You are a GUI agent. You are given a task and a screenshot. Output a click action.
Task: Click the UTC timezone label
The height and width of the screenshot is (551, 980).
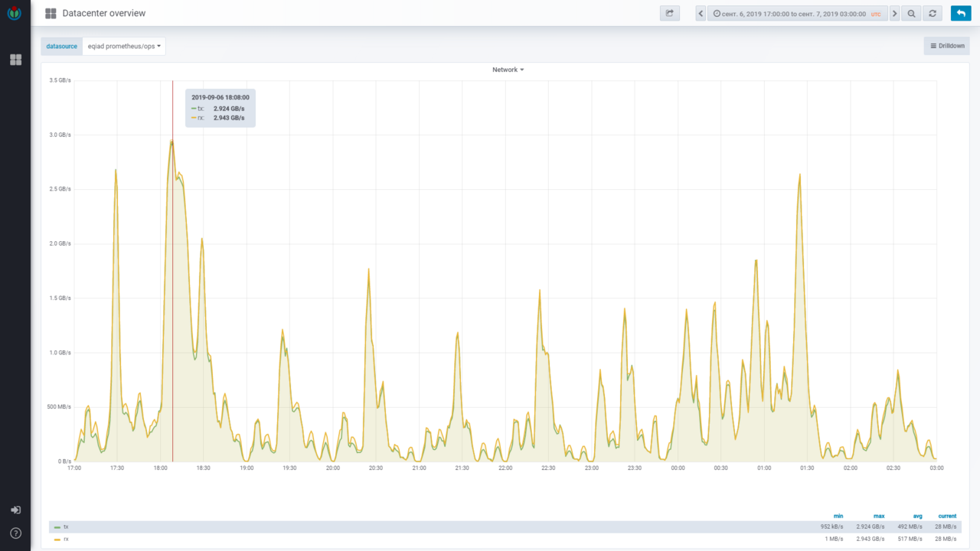[876, 14]
